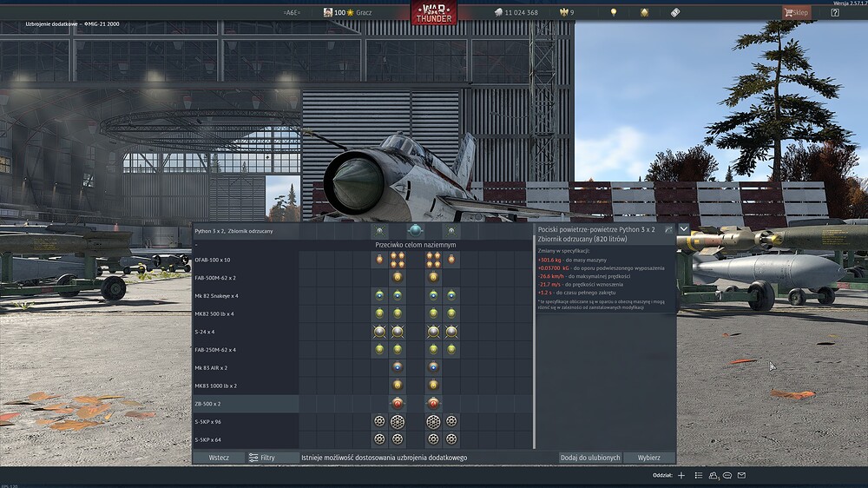The height and width of the screenshot is (488, 868).
Task: Select the right Python missile pylon icon
Action: (x=451, y=231)
